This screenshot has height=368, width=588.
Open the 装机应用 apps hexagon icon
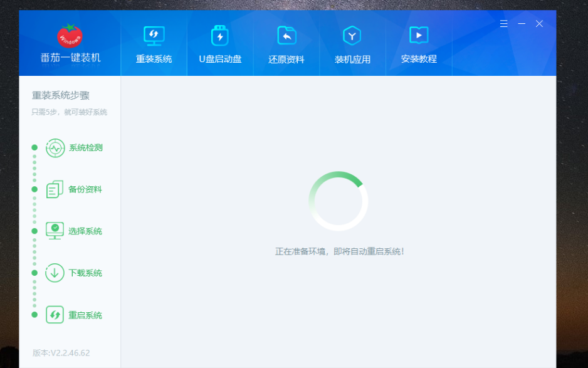pyautogui.click(x=352, y=36)
